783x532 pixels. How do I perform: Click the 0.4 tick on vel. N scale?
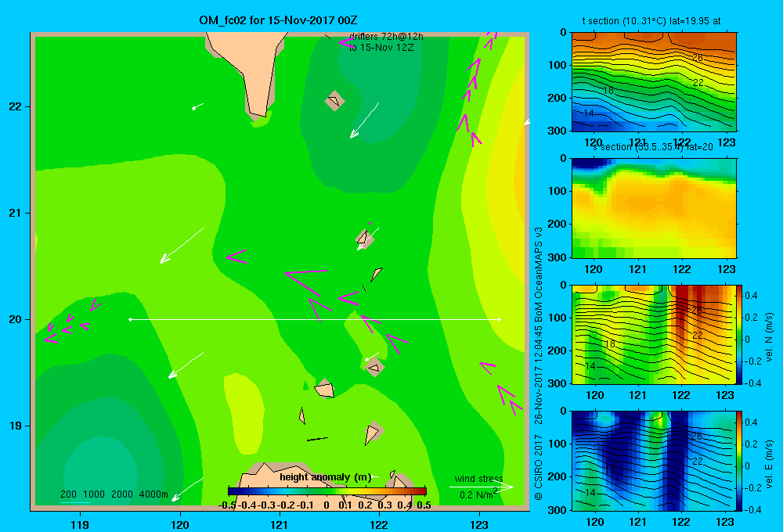[751, 296]
